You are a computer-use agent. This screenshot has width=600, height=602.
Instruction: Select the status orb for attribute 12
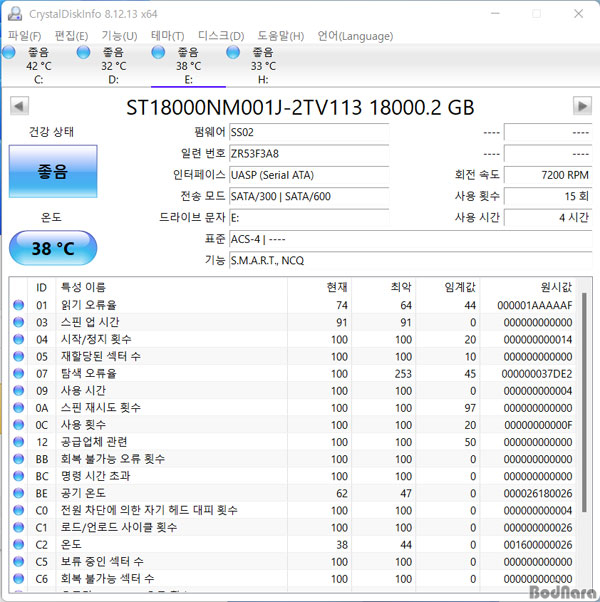[18, 442]
